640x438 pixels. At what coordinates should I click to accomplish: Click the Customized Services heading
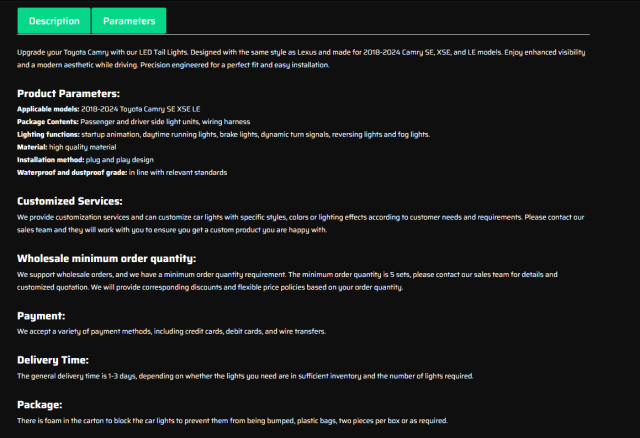[x=70, y=200]
